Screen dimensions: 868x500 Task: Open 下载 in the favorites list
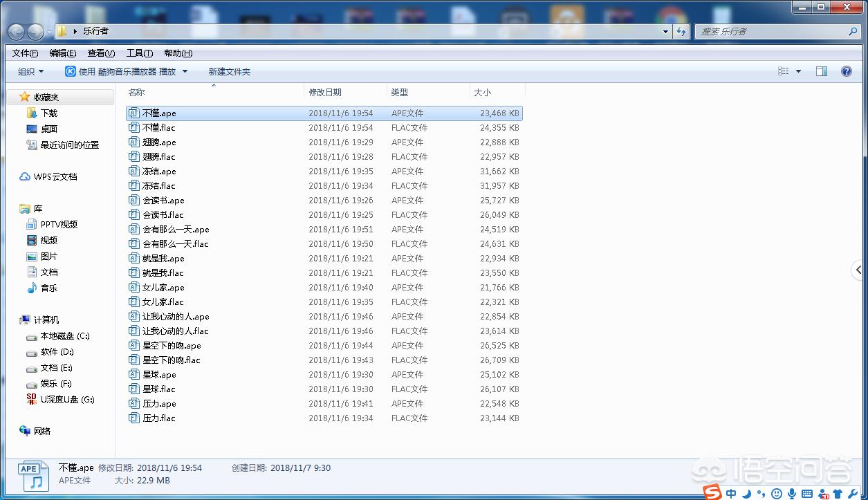[x=49, y=113]
